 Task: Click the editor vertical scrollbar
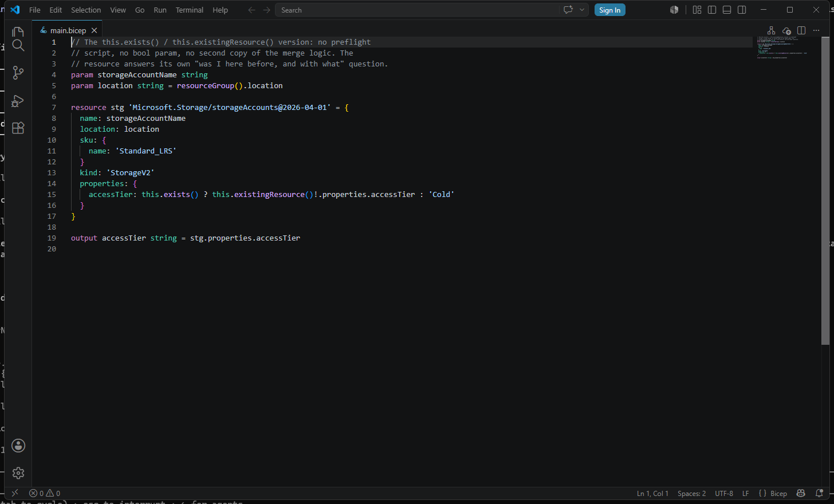point(825,190)
